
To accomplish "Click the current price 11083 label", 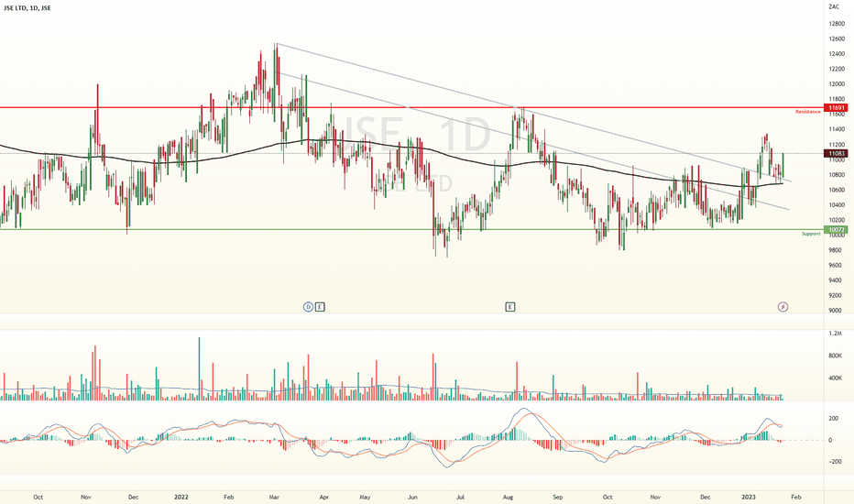I will click(x=837, y=154).
